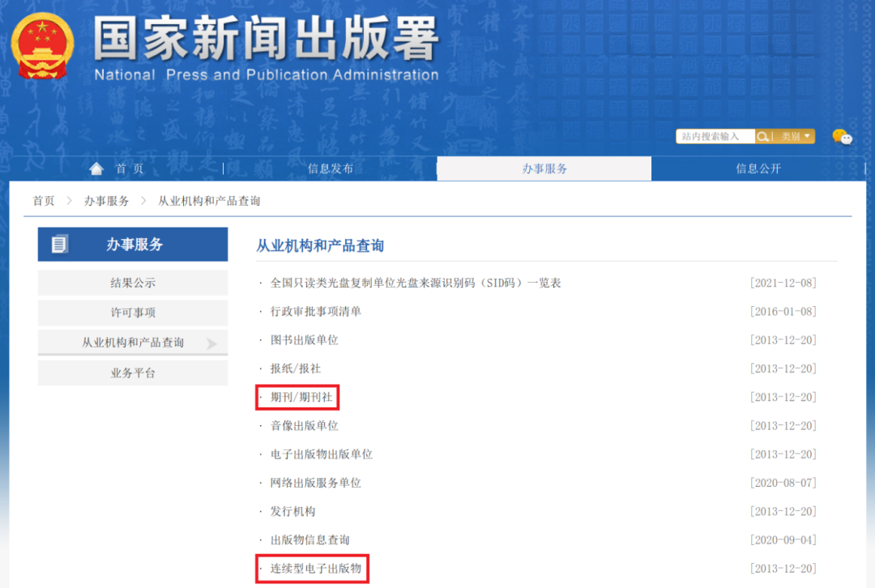Open the 期刊/期刊社 link
This screenshot has width=875, height=588.
tap(301, 398)
